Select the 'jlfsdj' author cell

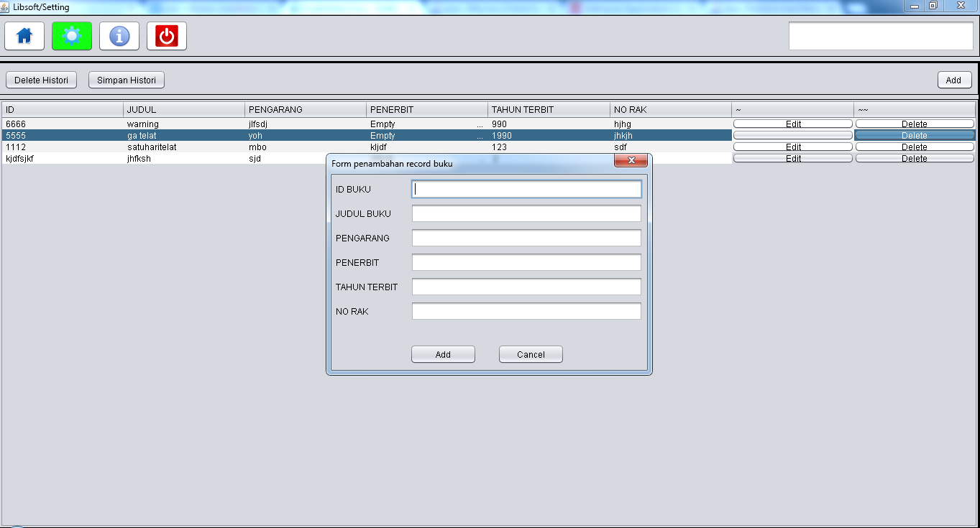(x=306, y=124)
